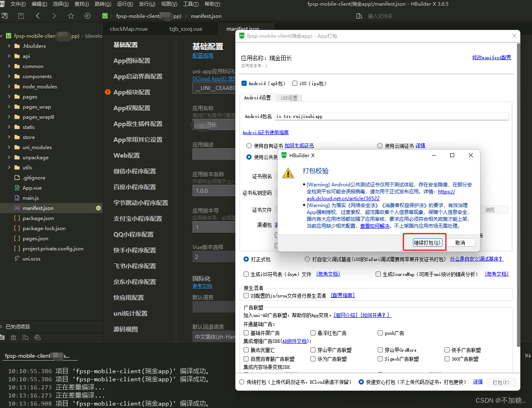Select the 打正式包 radio button
Image resolution: width=532 pixels, height=408 pixels.
(246, 259)
